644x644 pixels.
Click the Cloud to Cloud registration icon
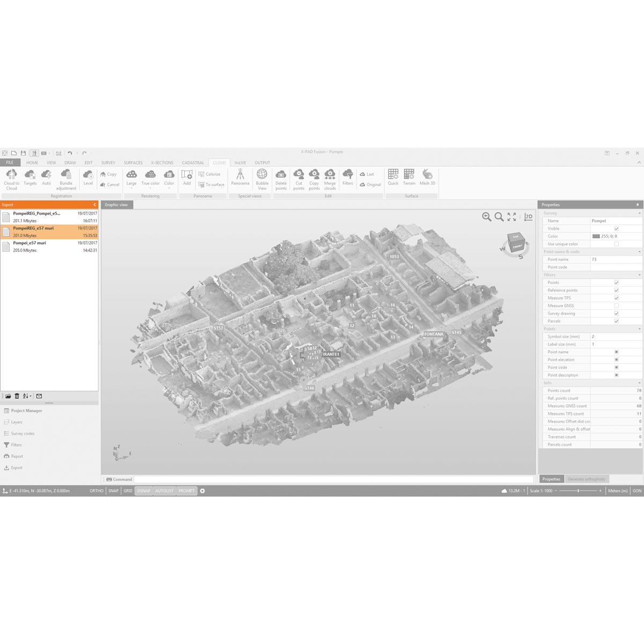(11, 175)
